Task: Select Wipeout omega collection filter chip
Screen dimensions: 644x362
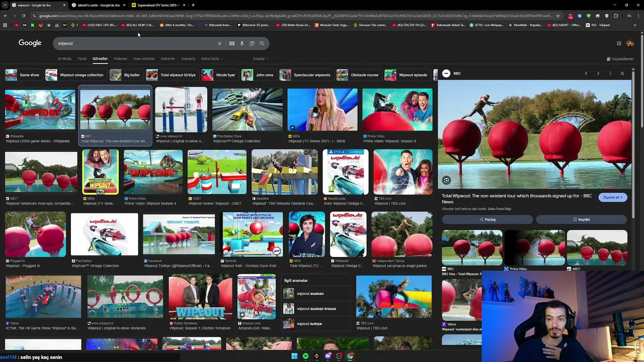Action: 75,75
